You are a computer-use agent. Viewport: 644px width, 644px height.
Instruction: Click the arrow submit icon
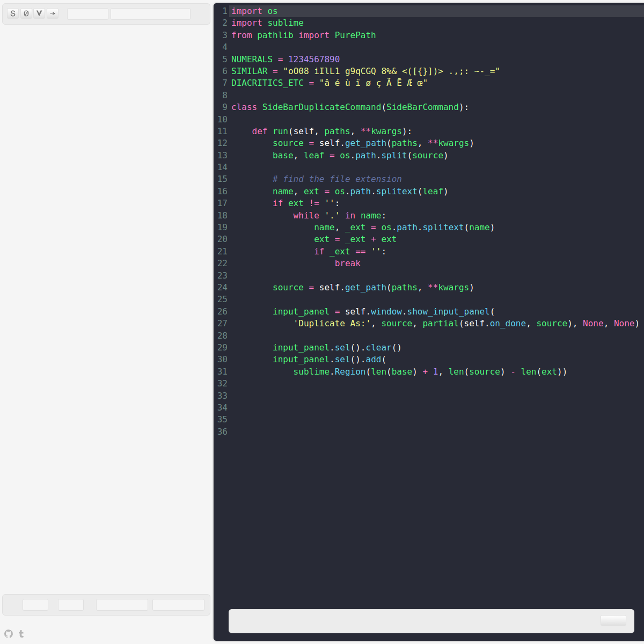tap(52, 13)
